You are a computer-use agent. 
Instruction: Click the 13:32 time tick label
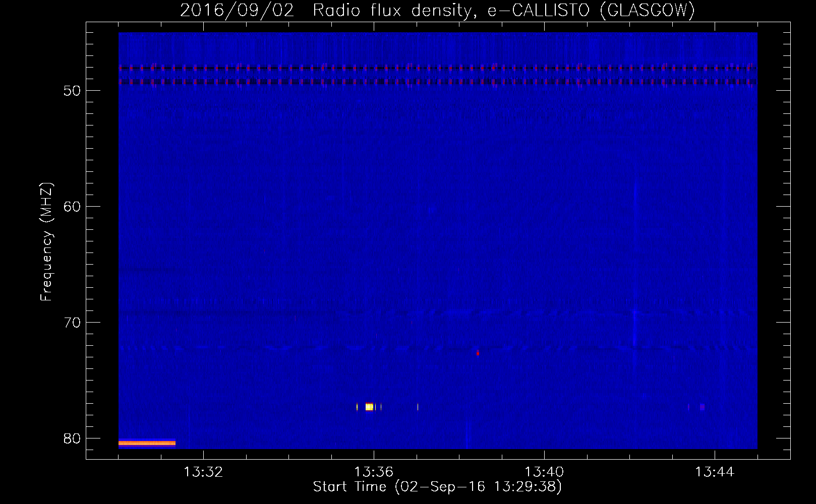(x=203, y=472)
